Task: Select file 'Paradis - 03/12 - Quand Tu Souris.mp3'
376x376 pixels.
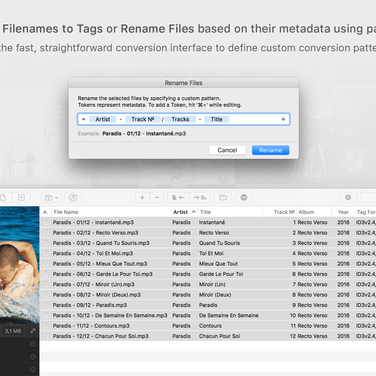Action: (101, 243)
